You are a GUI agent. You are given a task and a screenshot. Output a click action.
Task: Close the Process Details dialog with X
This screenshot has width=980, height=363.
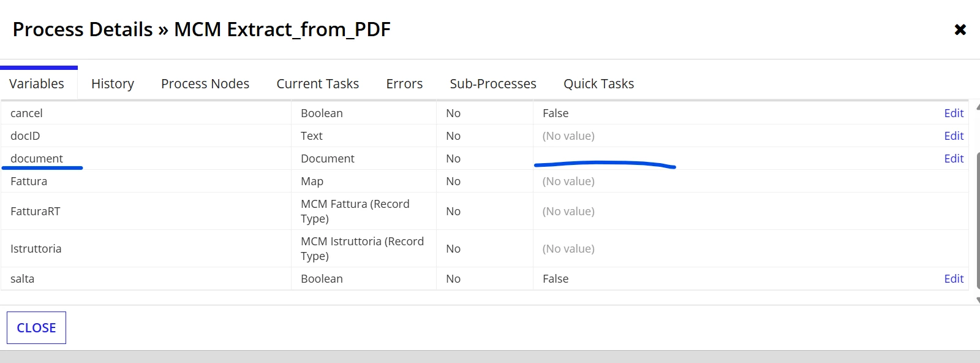(960, 29)
